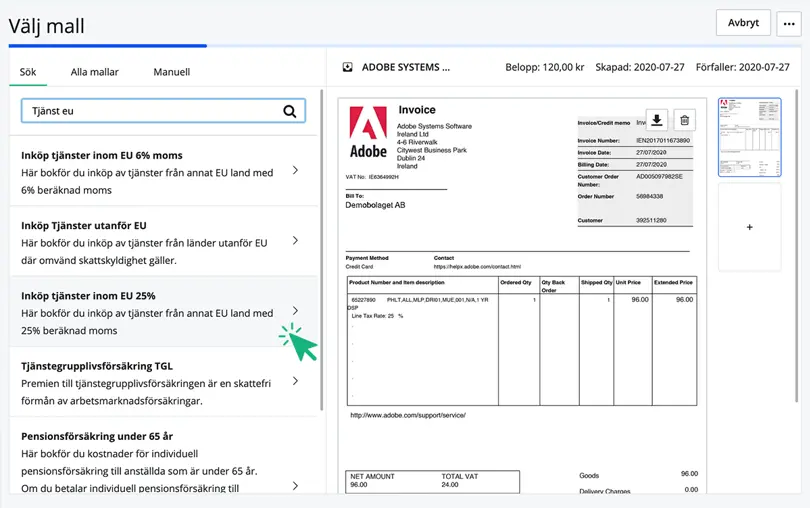This screenshot has height=508, width=810.
Task: Expand Inköp tjänster inom EU 6% moms
Action: coord(295,170)
